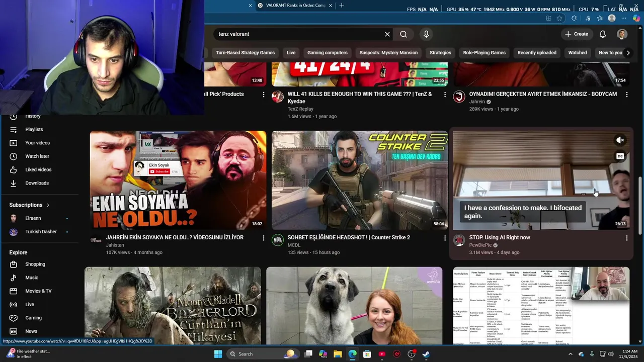644x362 pixels.
Task: Open the MCDL channel name link
Action: (294, 245)
